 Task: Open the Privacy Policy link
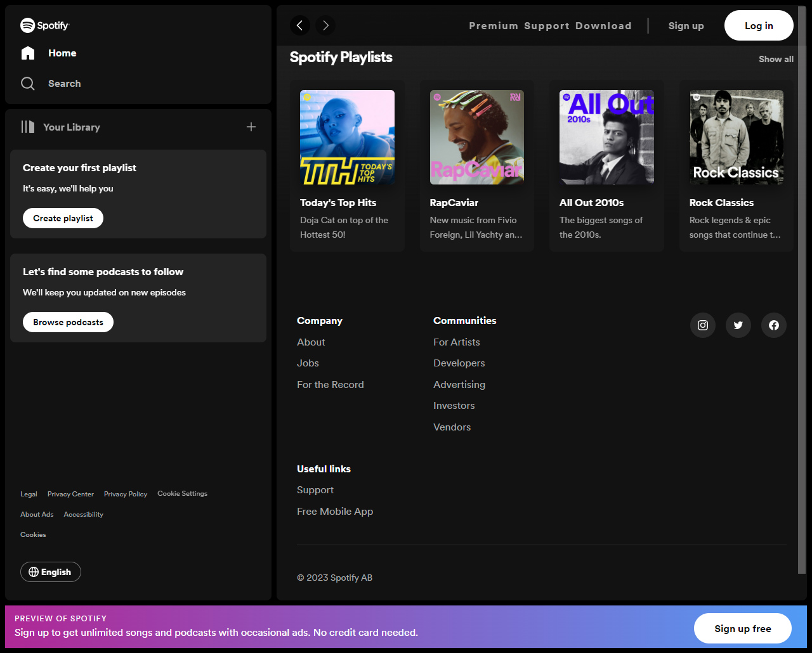(126, 494)
